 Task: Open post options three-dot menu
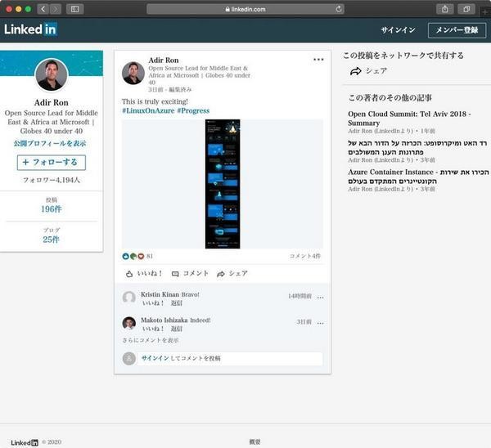pyautogui.click(x=318, y=60)
